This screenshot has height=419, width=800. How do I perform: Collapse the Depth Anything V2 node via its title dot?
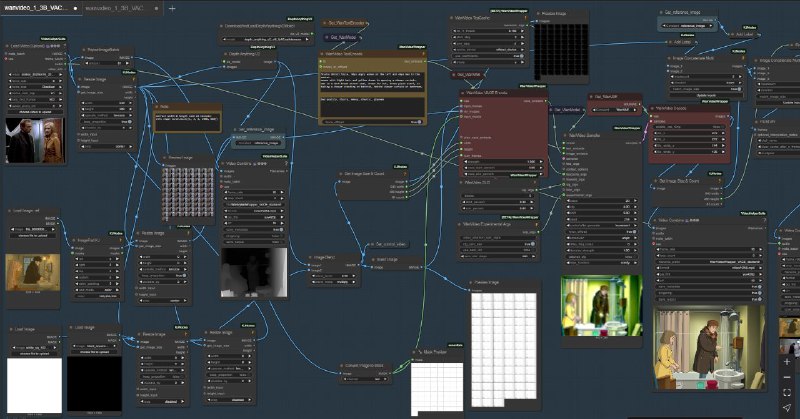click(226, 54)
